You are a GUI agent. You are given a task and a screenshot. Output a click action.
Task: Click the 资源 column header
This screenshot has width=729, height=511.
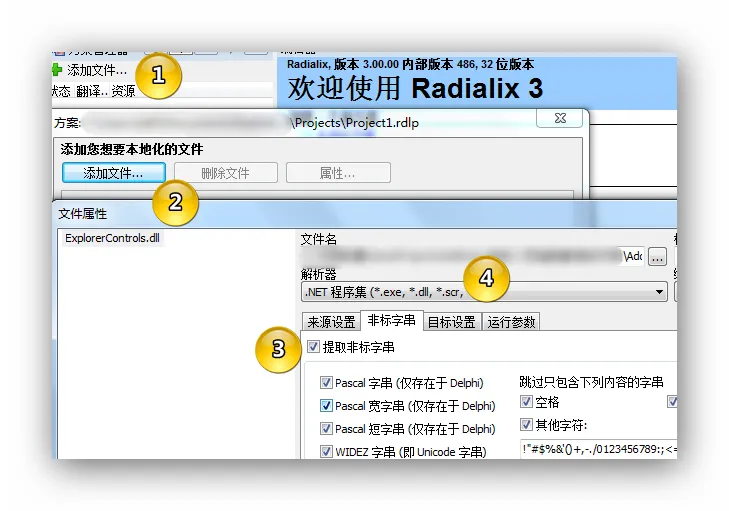pyautogui.click(x=123, y=91)
